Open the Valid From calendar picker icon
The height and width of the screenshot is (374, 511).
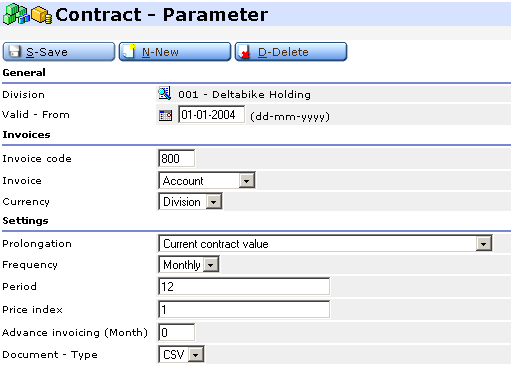pos(165,115)
